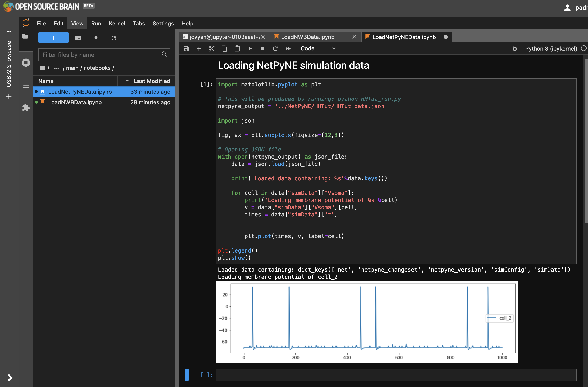Click the OSBv2 Showcase workspace label
Viewport: 588px width, 387px height.
click(9, 64)
